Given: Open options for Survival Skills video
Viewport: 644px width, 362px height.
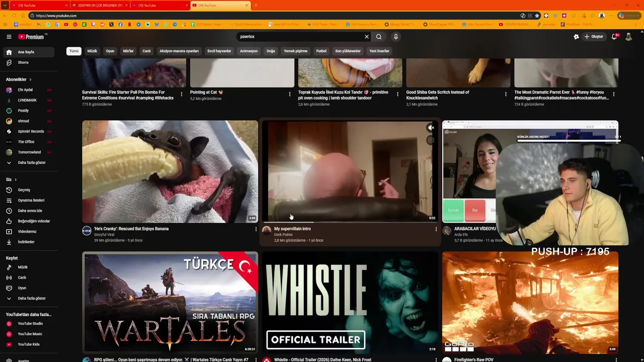Looking at the screenshot, I should coord(182,94).
